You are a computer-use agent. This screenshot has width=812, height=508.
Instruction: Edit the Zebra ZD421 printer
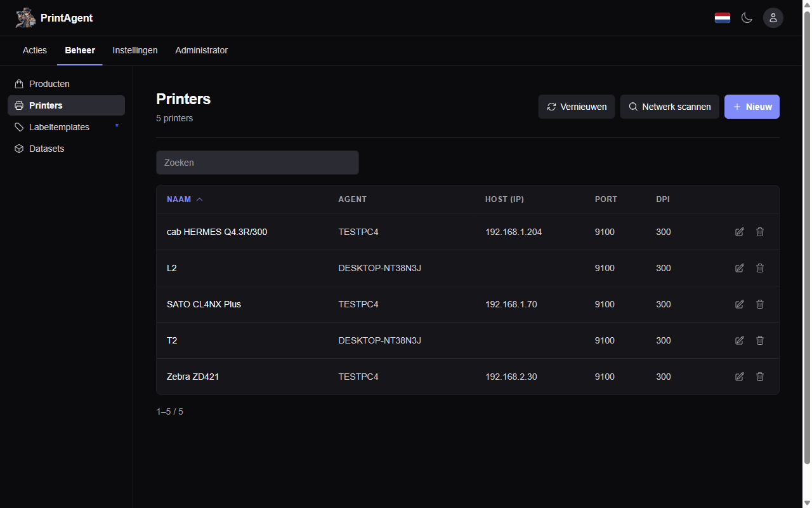coord(739,377)
